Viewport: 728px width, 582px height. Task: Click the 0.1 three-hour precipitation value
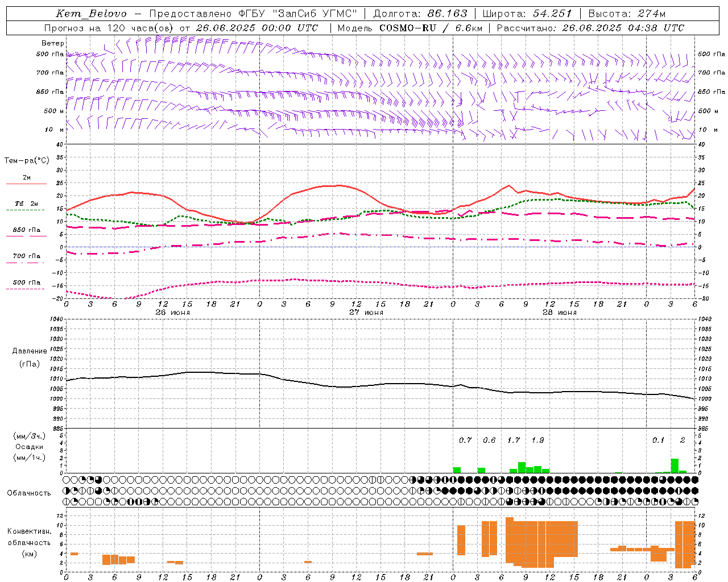[x=658, y=440]
